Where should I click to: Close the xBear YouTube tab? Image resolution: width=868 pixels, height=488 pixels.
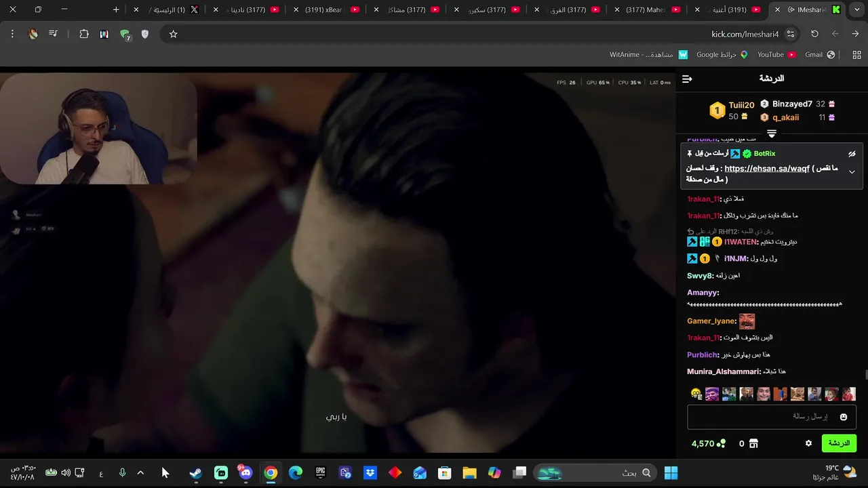[x=296, y=9]
